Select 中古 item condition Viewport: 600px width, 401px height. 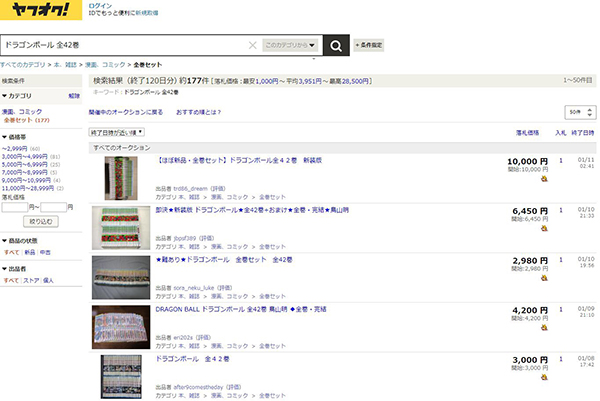click(x=45, y=252)
